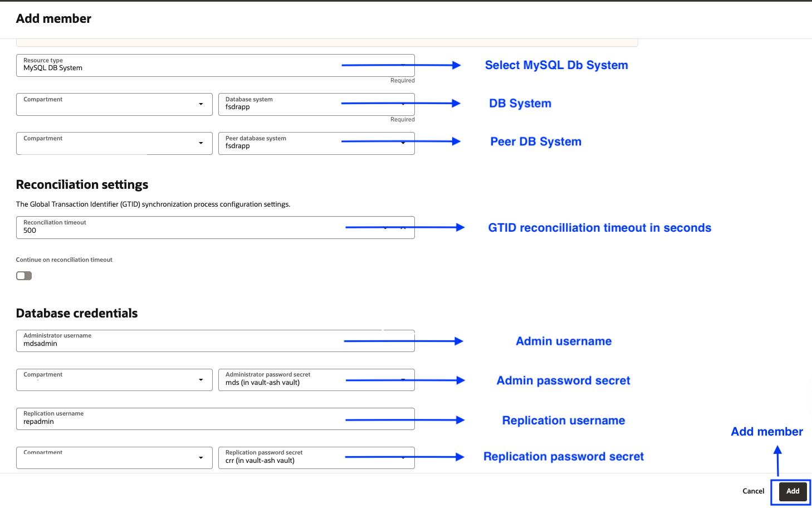812x508 pixels.
Task: Click the Continue on reconciliation timeout label
Action: pyautogui.click(x=64, y=260)
